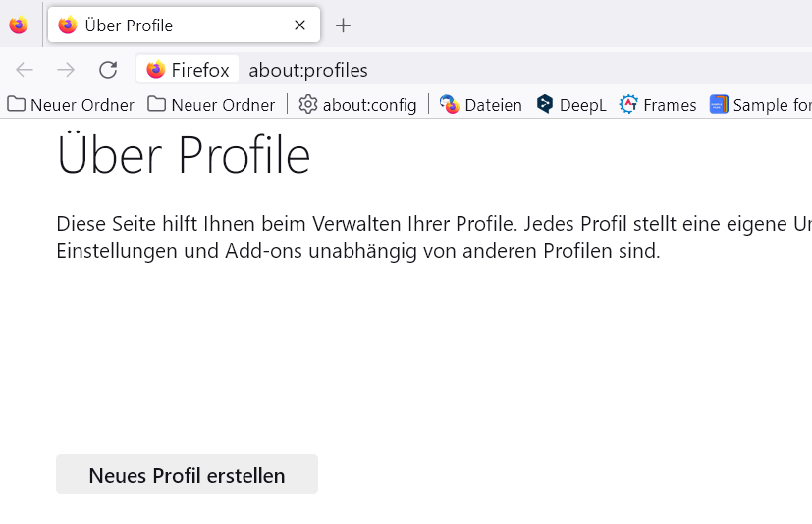Expand the second Neuer Ordner bookmark folder
This screenshot has height=524, width=812.
coord(211,104)
